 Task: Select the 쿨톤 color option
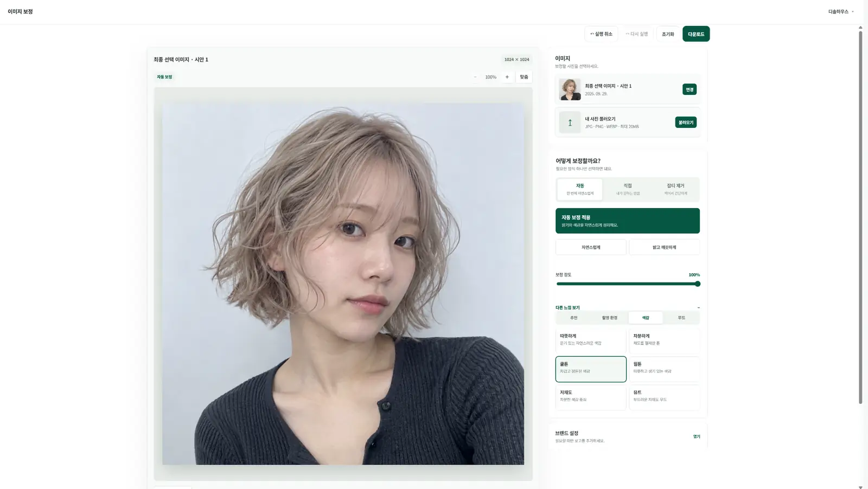point(591,369)
